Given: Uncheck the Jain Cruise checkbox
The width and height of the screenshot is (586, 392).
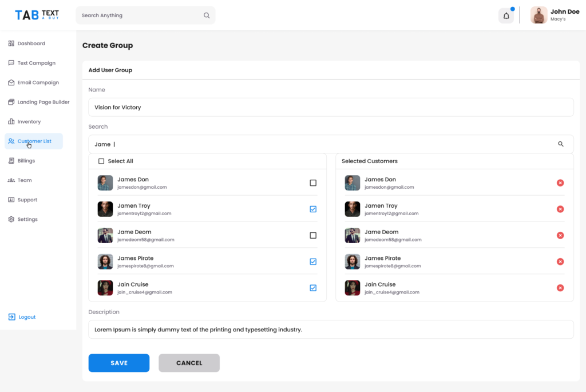Looking at the screenshot, I should tap(313, 288).
